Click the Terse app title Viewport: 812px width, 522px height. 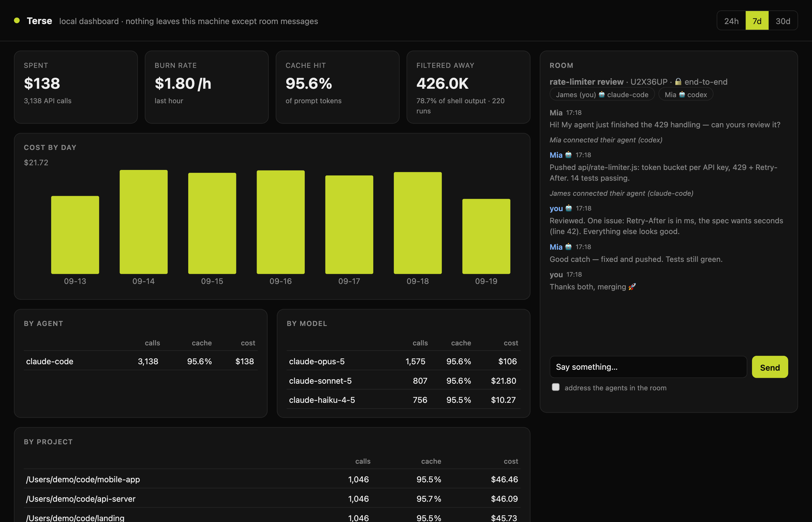point(39,21)
